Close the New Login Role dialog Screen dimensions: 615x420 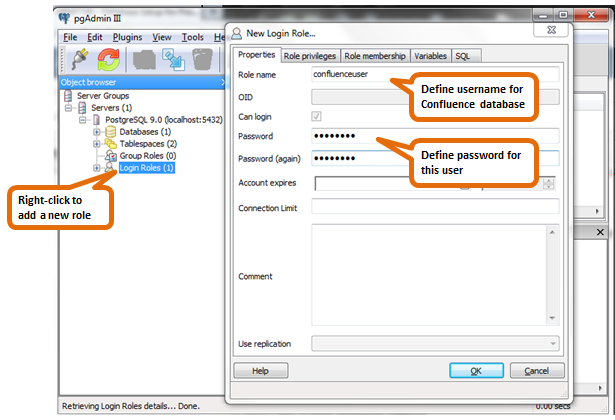click(551, 30)
